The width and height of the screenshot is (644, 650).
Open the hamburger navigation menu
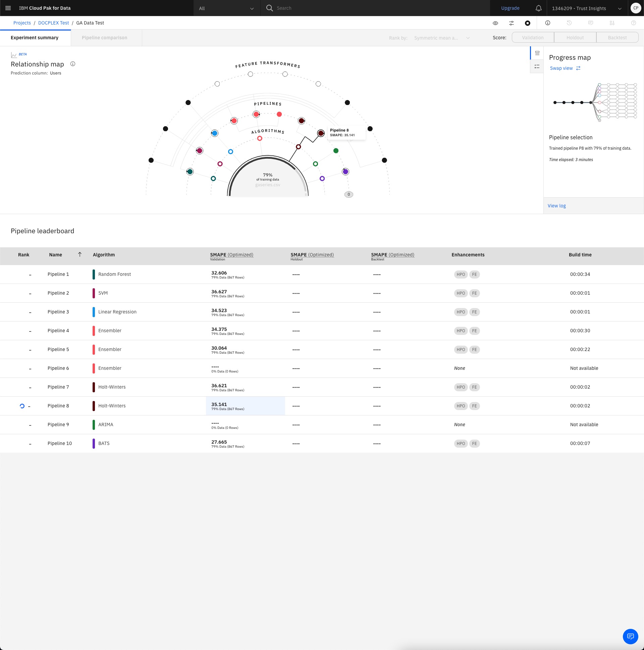[x=8, y=8]
